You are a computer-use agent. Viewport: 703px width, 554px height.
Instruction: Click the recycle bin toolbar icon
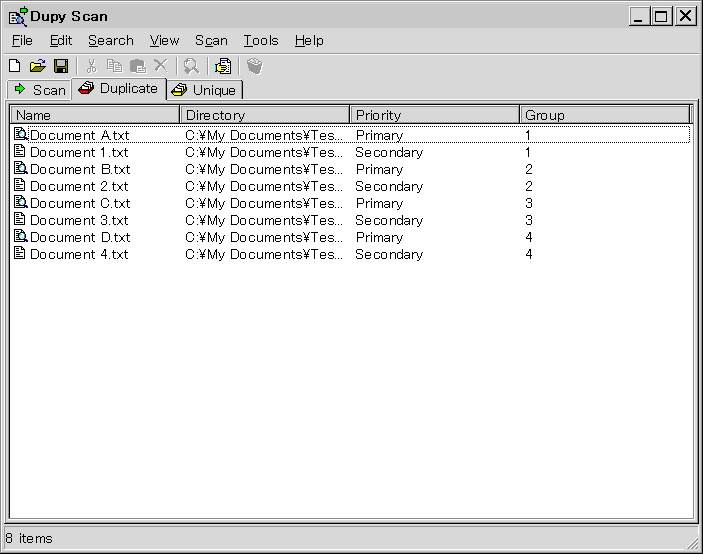(255, 66)
